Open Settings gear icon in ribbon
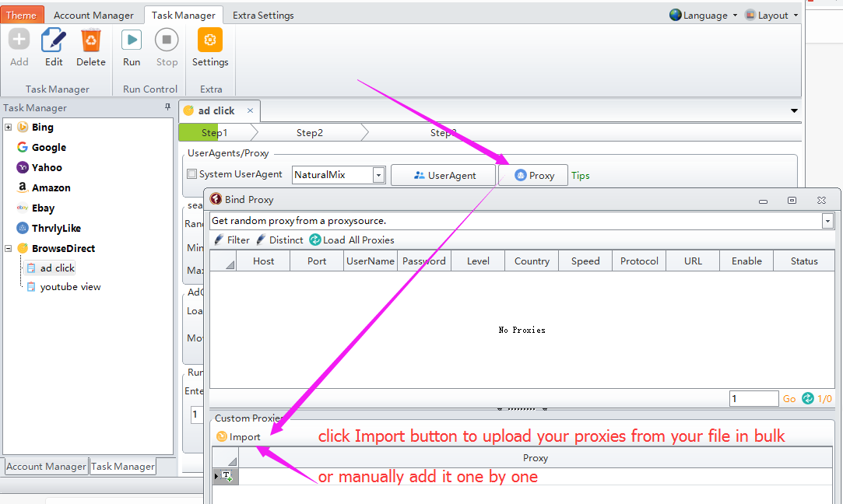This screenshot has width=843, height=504. 210,40
